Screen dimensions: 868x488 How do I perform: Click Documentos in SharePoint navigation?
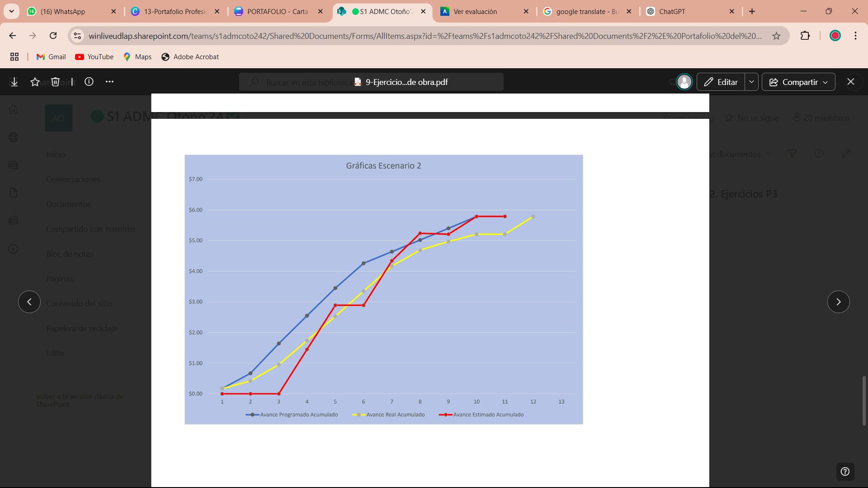pyautogui.click(x=68, y=204)
